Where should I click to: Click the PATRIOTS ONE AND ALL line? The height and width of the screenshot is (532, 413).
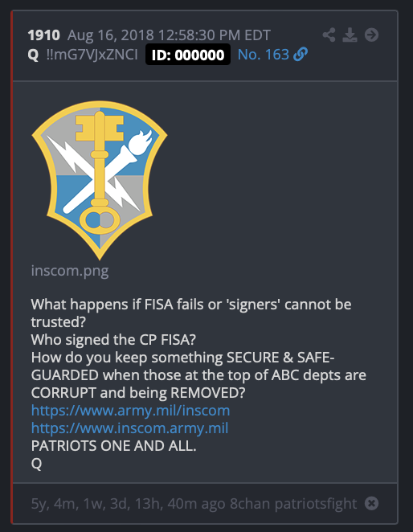coord(113,446)
